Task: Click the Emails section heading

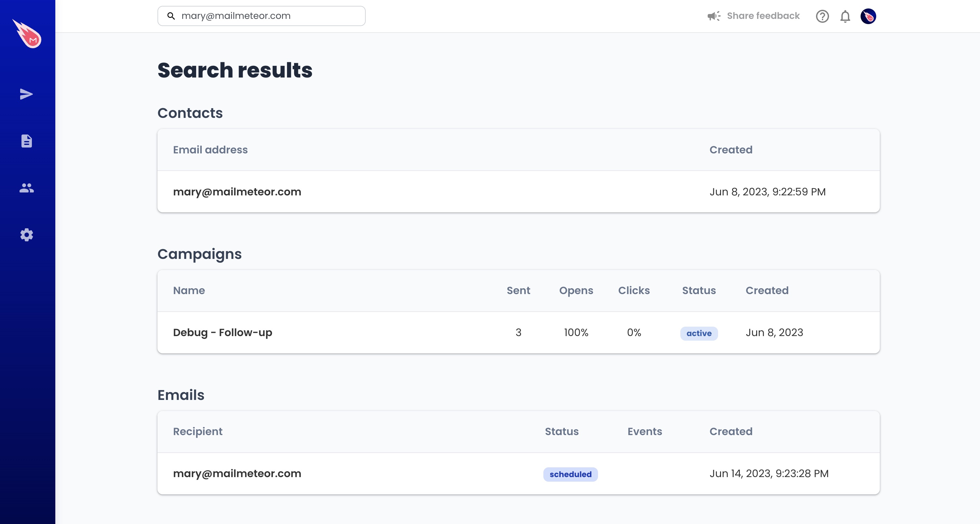Action: pos(181,395)
